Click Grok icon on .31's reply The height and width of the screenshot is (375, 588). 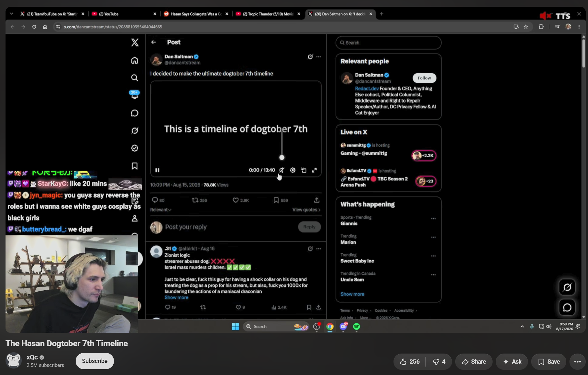click(310, 249)
